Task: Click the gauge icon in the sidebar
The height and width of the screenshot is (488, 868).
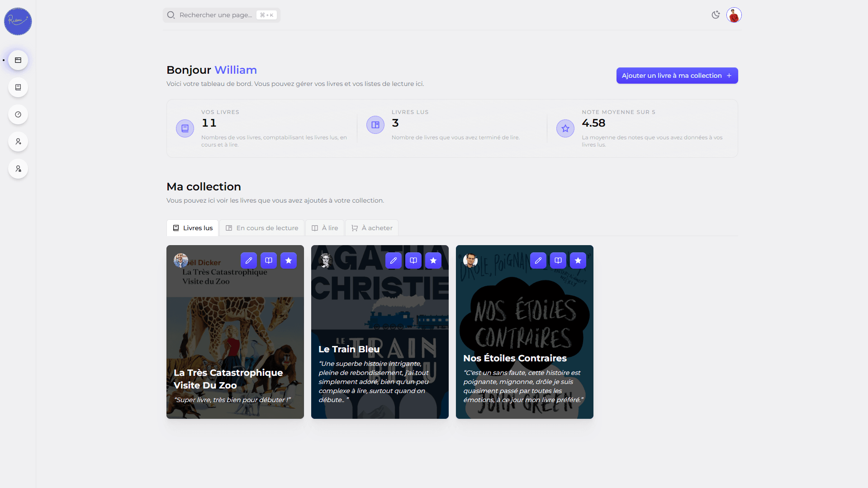Action: (18, 114)
